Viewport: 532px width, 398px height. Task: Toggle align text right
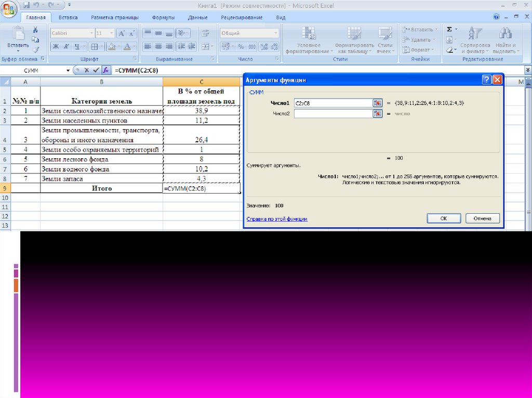(169, 46)
